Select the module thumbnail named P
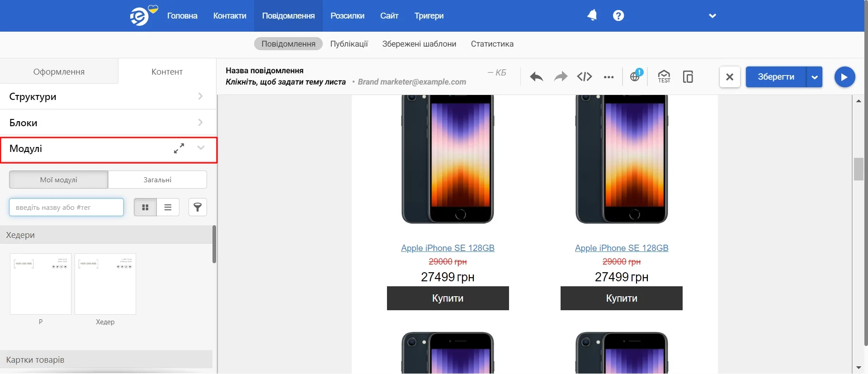868x374 pixels. [x=41, y=284]
